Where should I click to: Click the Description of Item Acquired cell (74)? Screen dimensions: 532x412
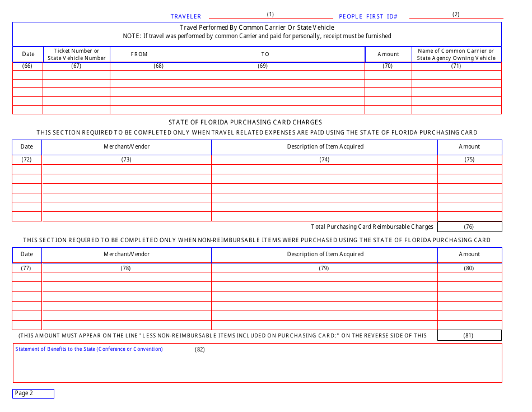(324, 159)
